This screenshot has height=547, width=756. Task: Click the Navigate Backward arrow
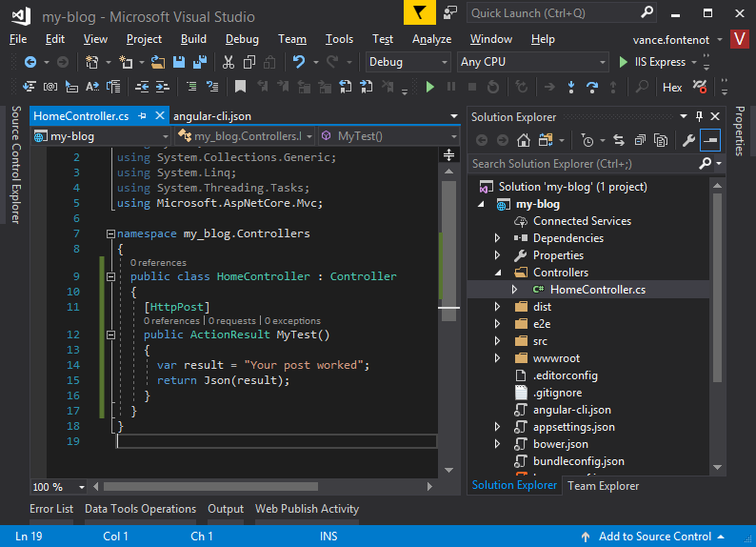coord(30,62)
